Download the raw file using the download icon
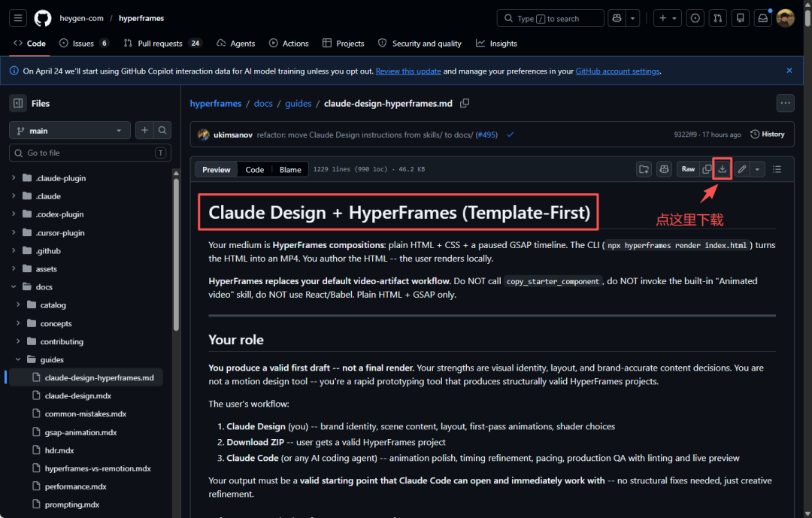 tap(722, 169)
